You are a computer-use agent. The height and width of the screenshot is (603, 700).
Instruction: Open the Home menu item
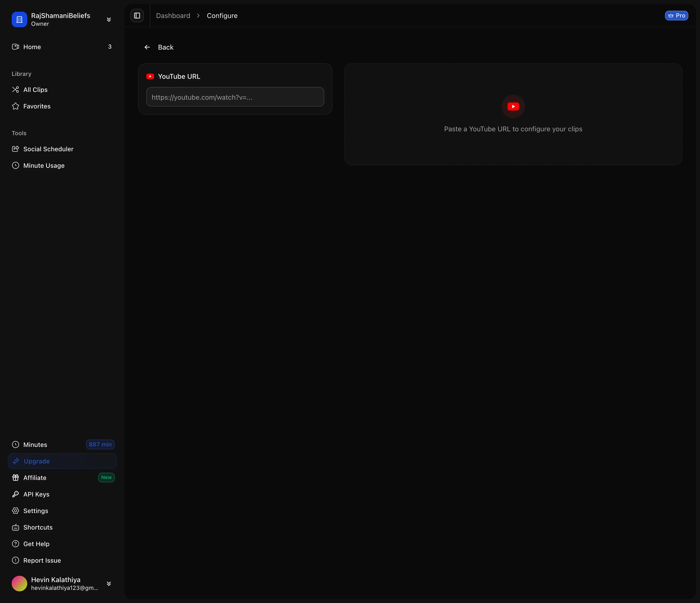coord(62,47)
